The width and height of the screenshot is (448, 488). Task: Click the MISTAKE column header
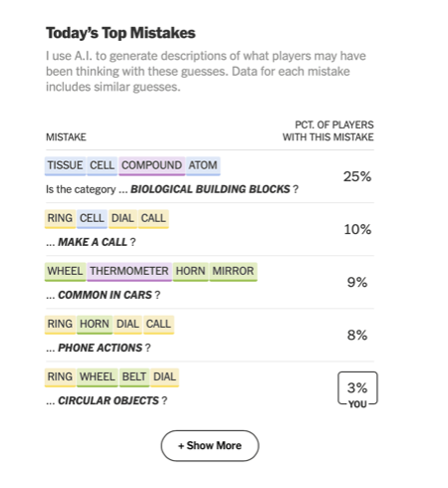[66, 137]
